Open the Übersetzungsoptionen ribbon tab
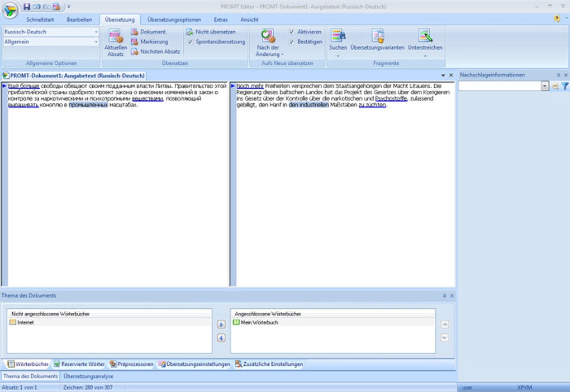 pos(174,20)
